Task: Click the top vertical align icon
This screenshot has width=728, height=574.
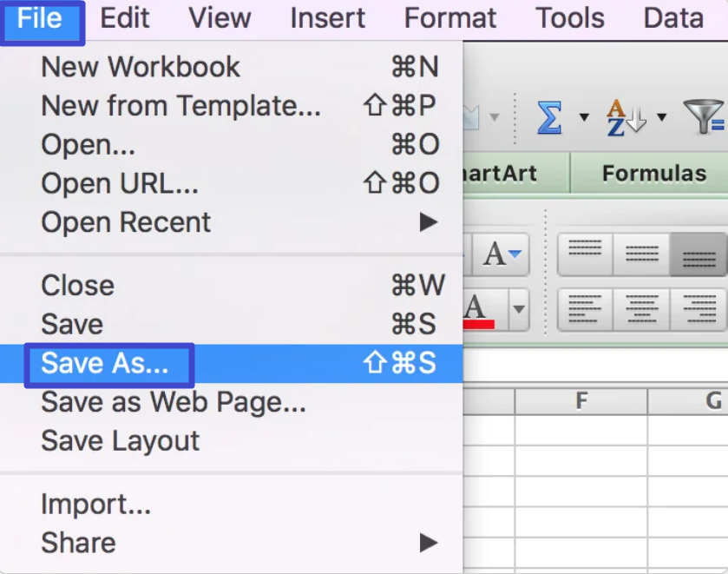Action: click(585, 254)
